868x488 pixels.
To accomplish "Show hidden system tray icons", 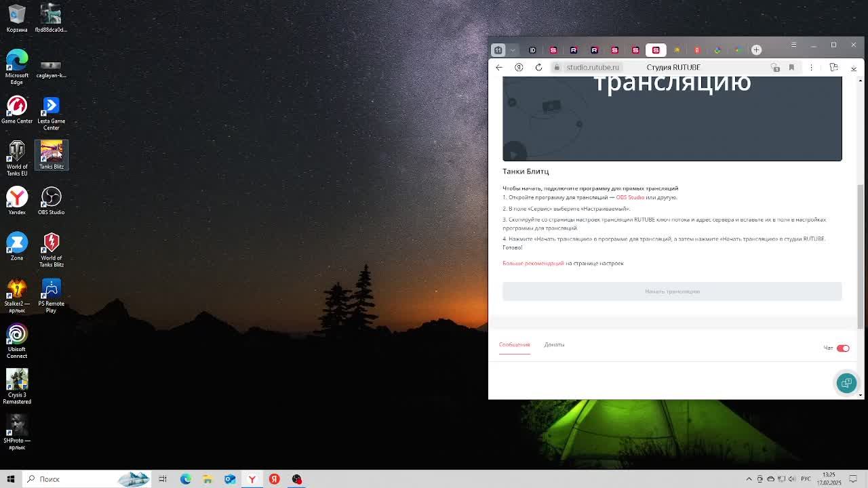I will coord(749,479).
